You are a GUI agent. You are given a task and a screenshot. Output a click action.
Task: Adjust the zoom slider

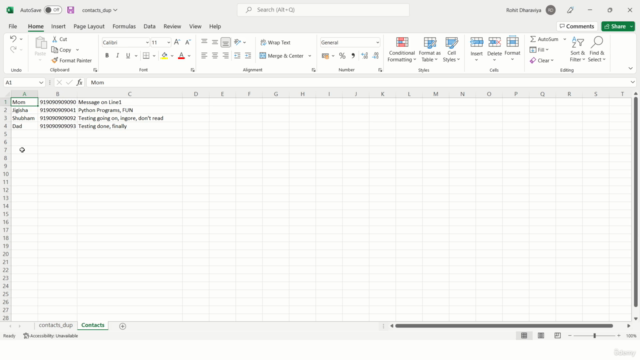(595, 336)
